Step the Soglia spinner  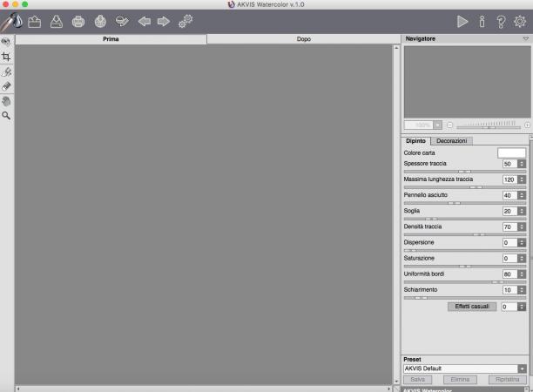point(522,211)
